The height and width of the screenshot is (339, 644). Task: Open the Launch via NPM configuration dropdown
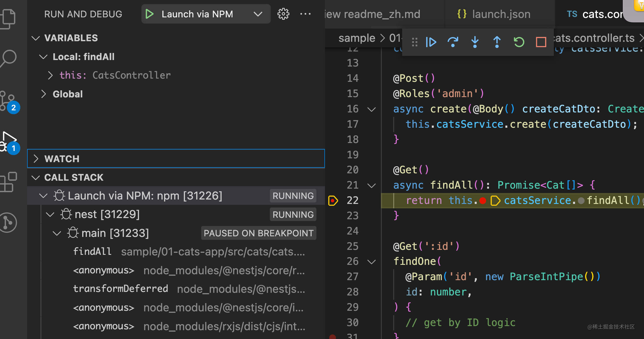pyautogui.click(x=258, y=14)
